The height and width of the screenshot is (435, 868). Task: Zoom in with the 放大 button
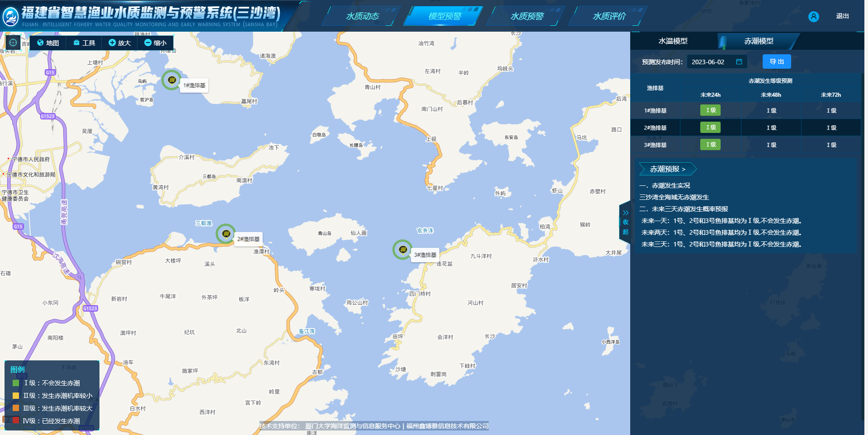click(x=119, y=43)
